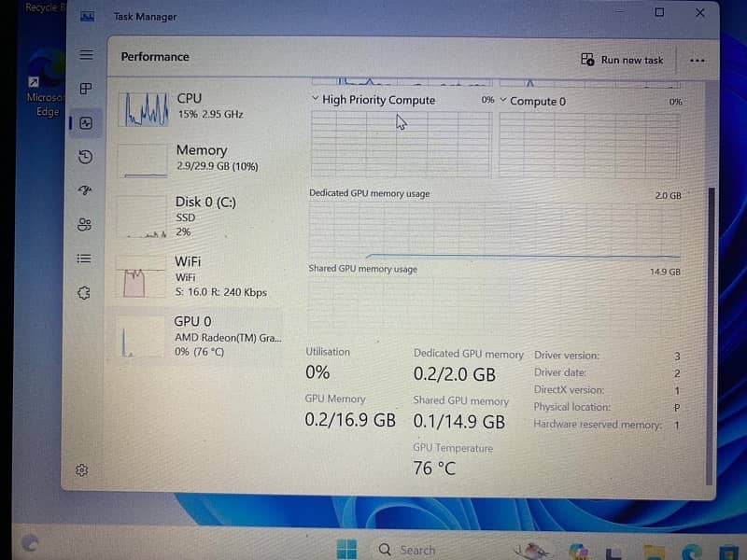The image size is (747, 560).
Task: Click the CPU usage mini graph thumbnail
Action: (144, 109)
